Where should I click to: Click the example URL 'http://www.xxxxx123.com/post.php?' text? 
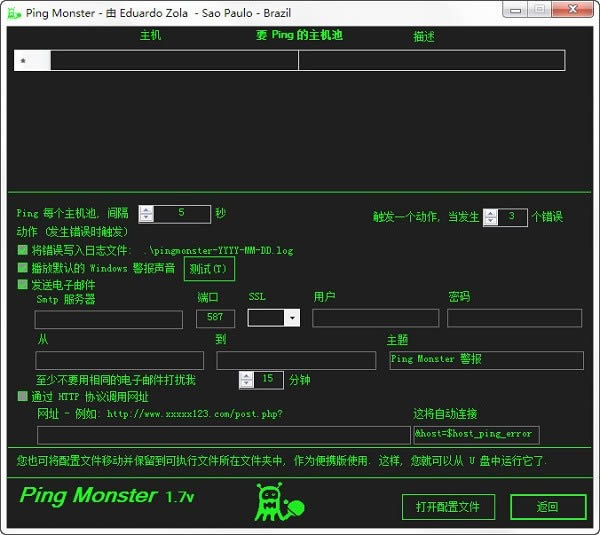tap(194, 414)
